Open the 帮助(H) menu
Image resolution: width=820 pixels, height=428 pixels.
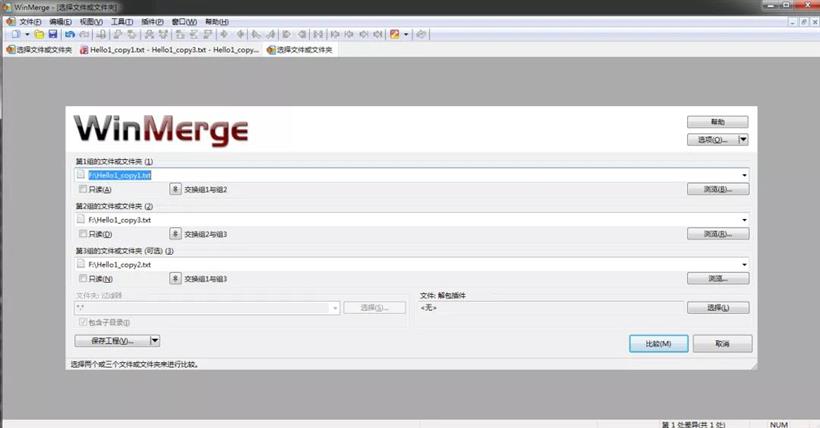217,21
